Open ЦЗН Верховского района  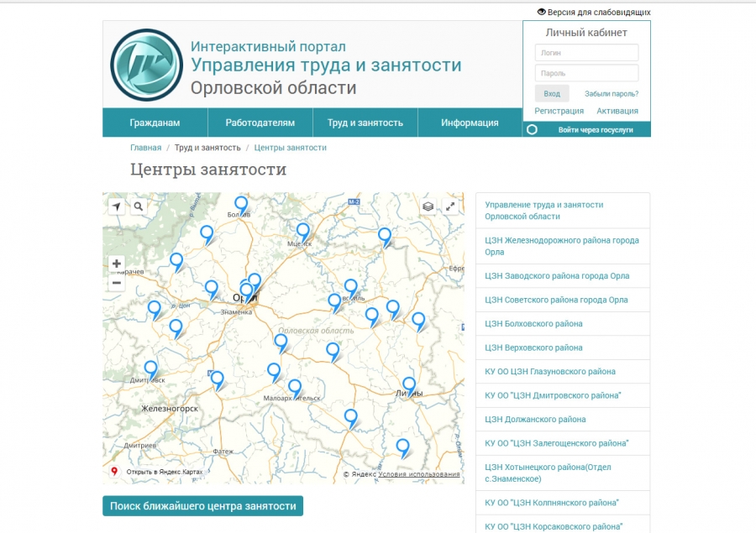[x=563, y=347]
